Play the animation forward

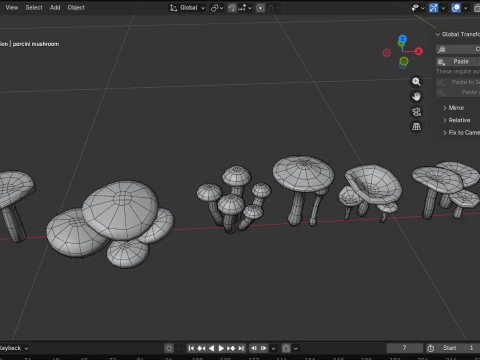[x=221, y=348]
